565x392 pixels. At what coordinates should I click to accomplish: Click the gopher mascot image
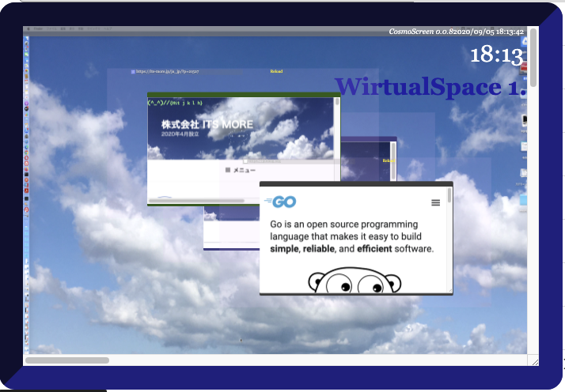click(355, 282)
